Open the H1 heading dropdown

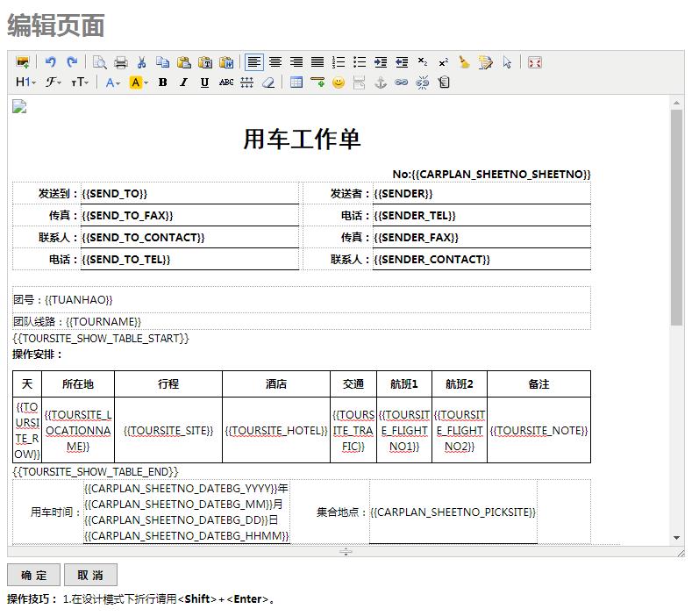(25, 82)
